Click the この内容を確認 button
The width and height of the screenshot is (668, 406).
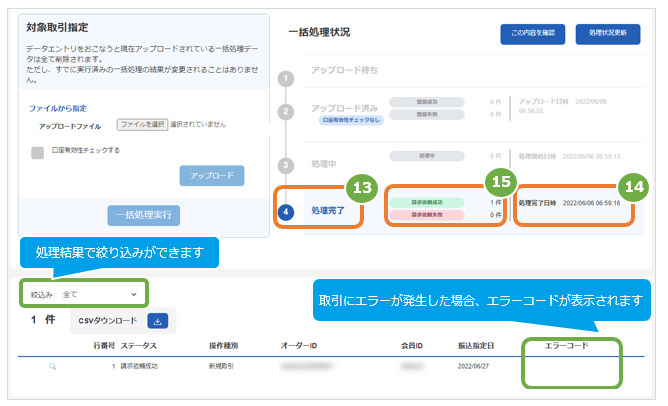533,34
